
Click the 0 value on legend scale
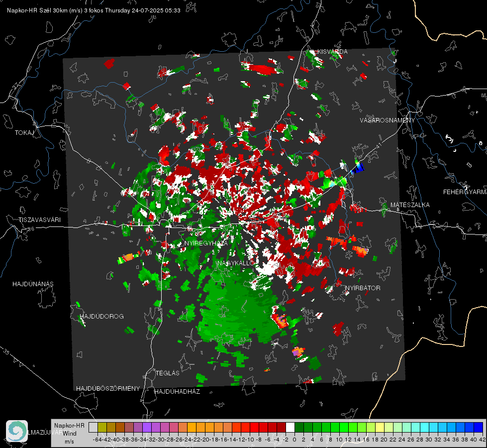(294, 440)
